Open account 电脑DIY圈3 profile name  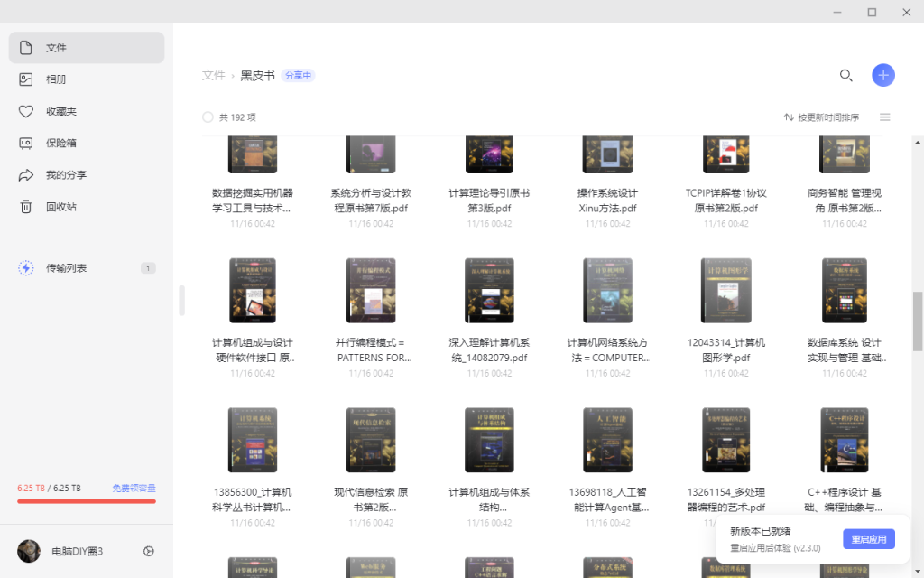[x=78, y=552]
